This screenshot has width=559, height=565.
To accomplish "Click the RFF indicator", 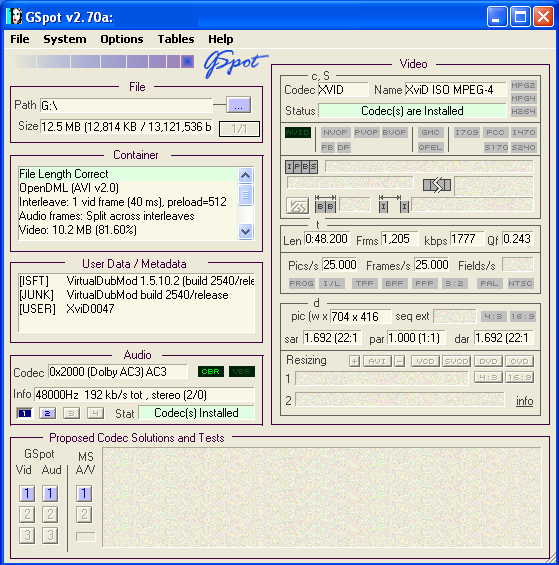I will pos(424,284).
